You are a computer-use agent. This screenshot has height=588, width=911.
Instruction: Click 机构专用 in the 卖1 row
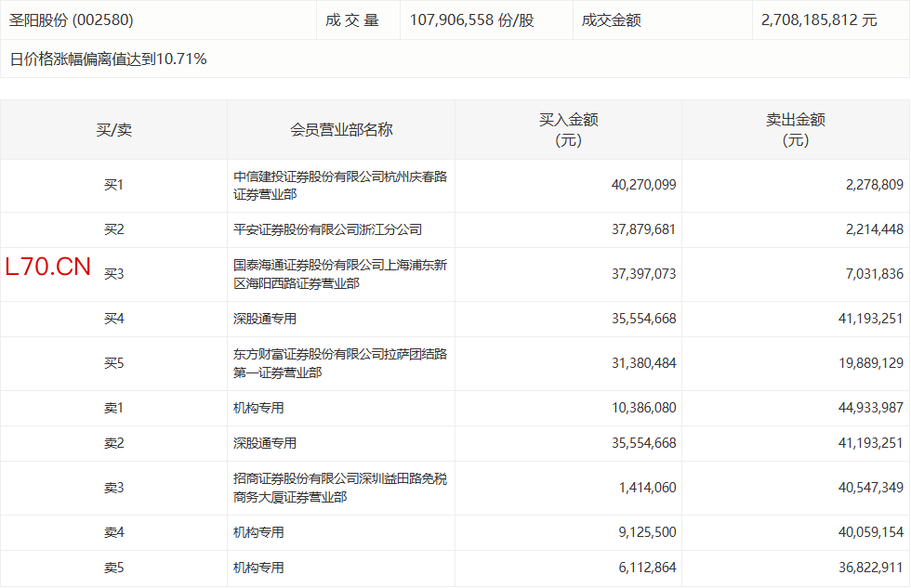(258, 408)
